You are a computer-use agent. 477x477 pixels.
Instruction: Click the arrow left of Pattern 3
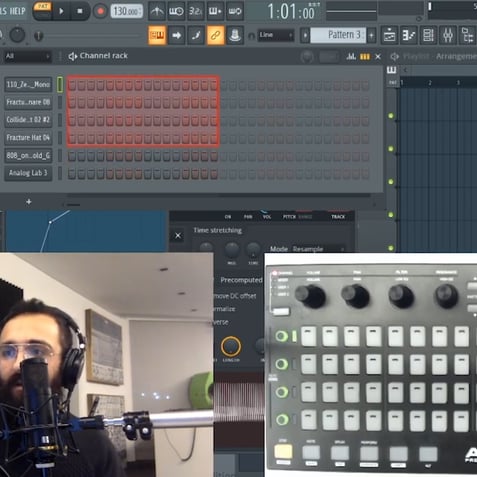click(x=305, y=35)
